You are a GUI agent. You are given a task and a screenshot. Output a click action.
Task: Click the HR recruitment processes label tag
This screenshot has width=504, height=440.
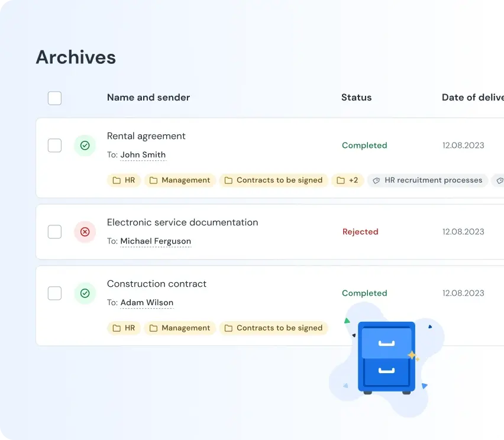(x=428, y=180)
